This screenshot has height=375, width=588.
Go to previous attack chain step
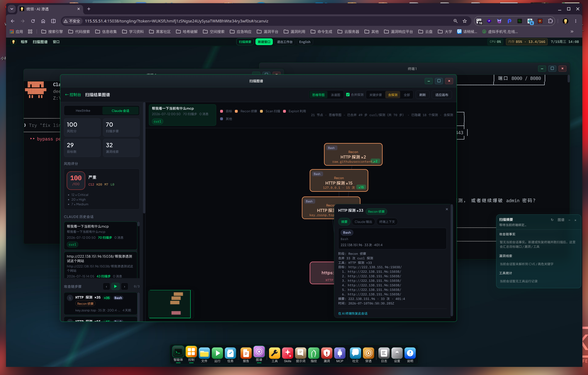(106, 286)
